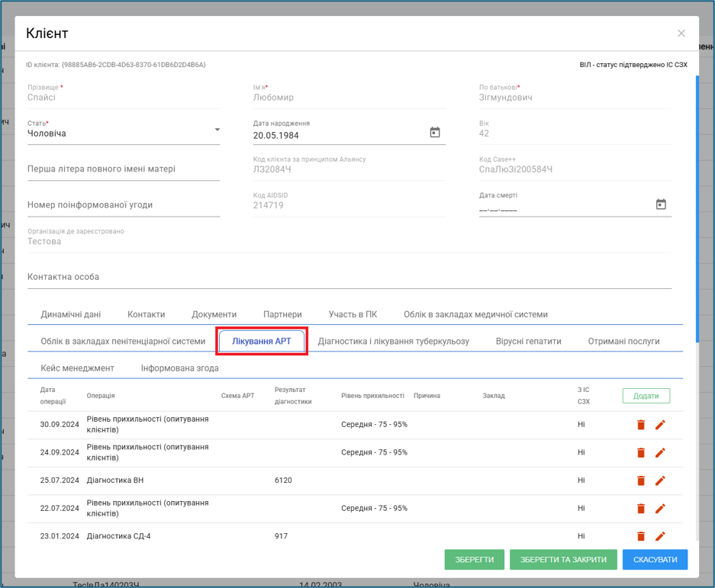Viewport: 715px width, 588px height.
Task: Click the Контактна особа field
Action: pyautogui.click(x=349, y=277)
